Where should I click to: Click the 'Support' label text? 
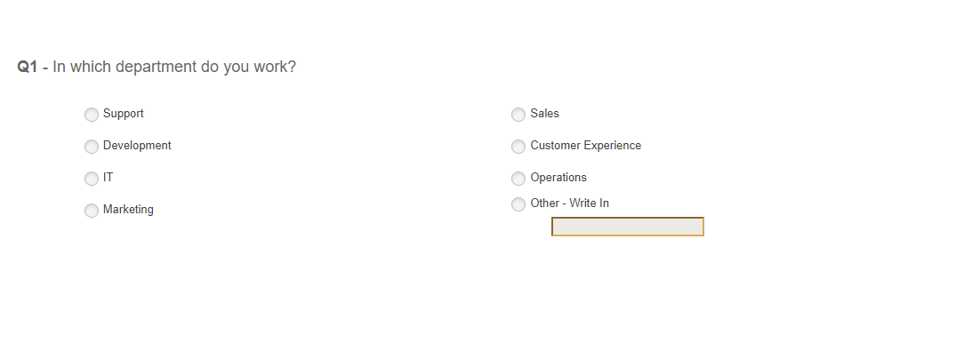click(x=123, y=114)
